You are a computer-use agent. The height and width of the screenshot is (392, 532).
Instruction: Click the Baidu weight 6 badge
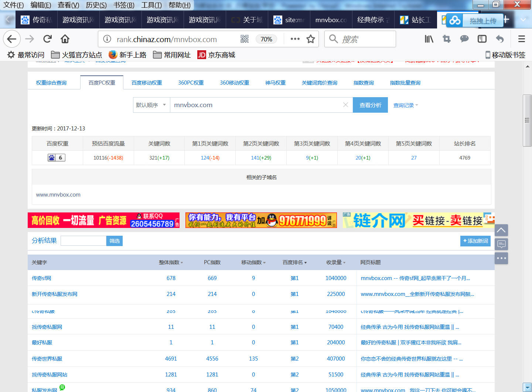[x=57, y=158]
